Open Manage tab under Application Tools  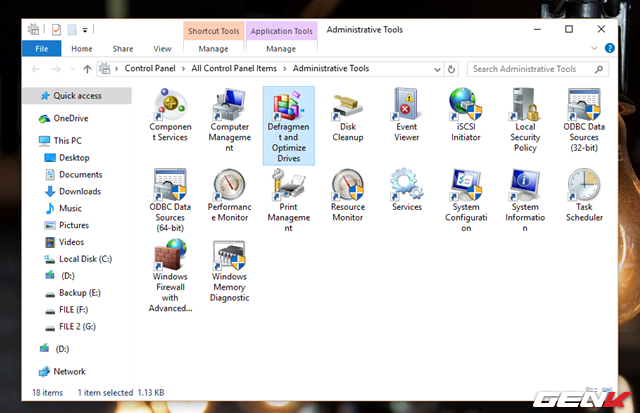click(281, 49)
